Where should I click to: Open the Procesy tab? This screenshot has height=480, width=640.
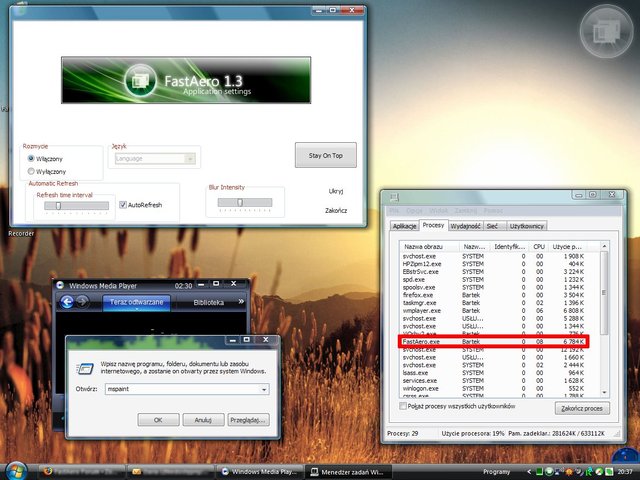coord(433,225)
